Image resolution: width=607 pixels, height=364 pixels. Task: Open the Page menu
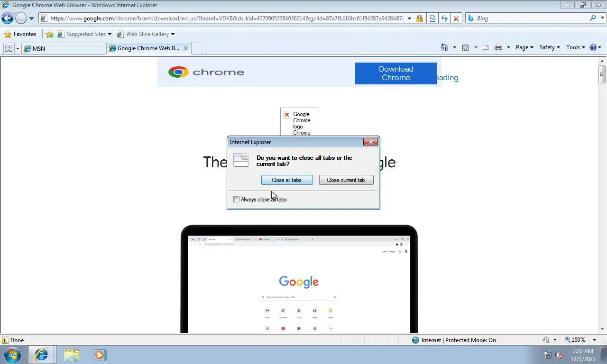(x=524, y=47)
